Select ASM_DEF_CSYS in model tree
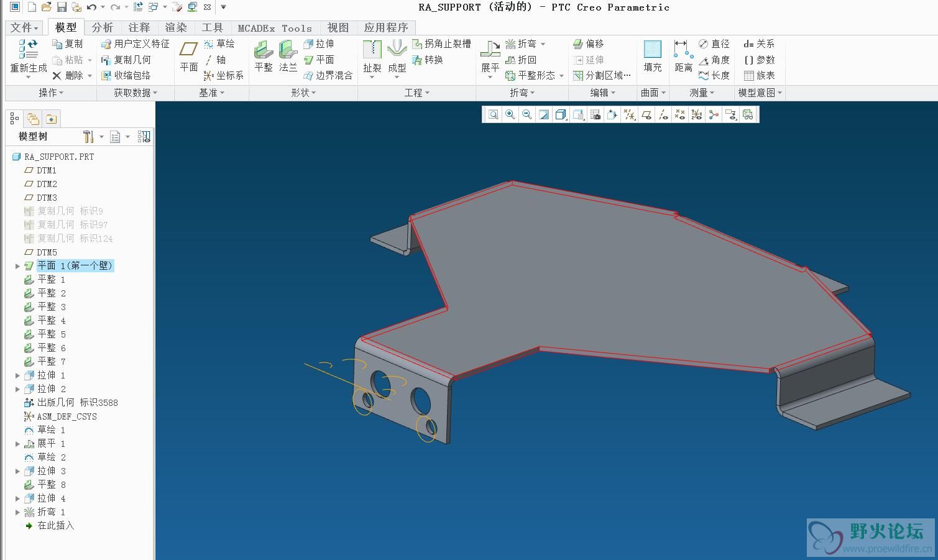The width and height of the screenshot is (938, 560). coord(60,416)
